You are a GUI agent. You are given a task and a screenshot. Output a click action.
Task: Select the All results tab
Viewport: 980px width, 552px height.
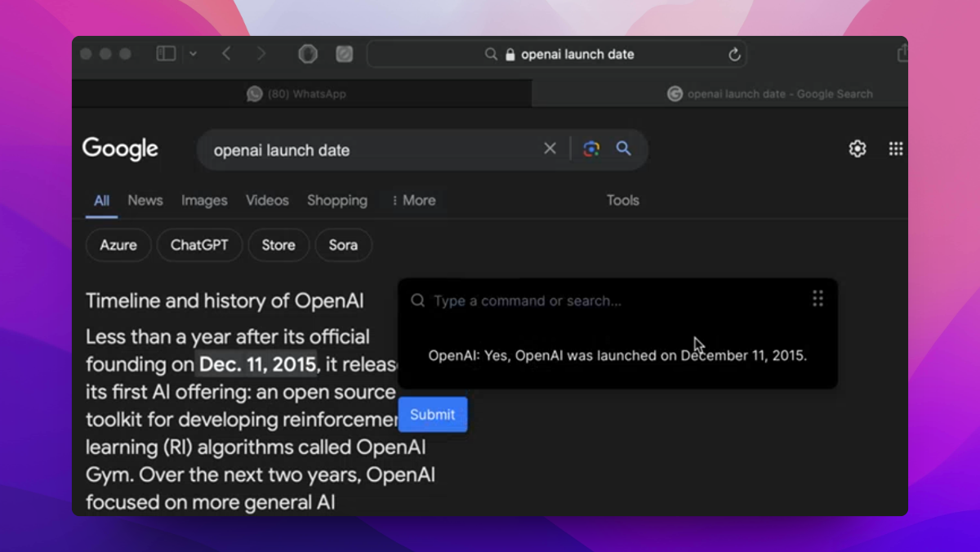point(101,200)
